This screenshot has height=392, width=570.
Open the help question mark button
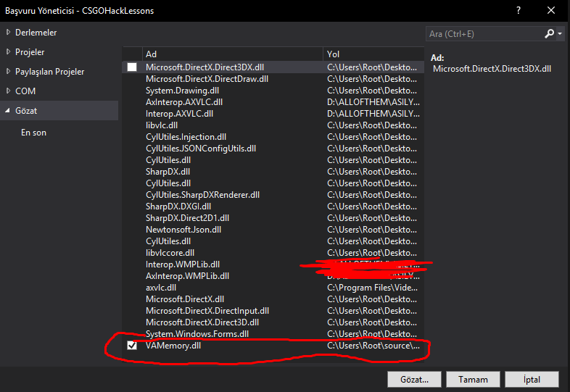click(519, 11)
